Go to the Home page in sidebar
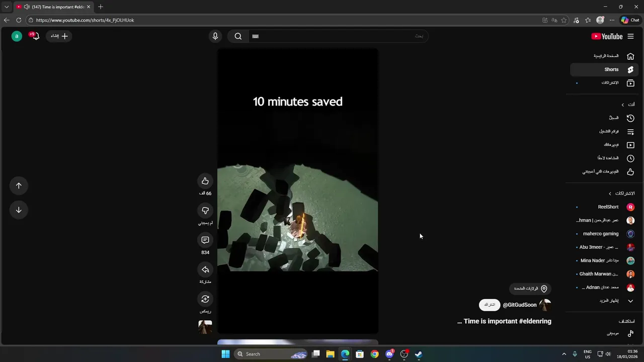The height and width of the screenshot is (362, 644). (604, 56)
